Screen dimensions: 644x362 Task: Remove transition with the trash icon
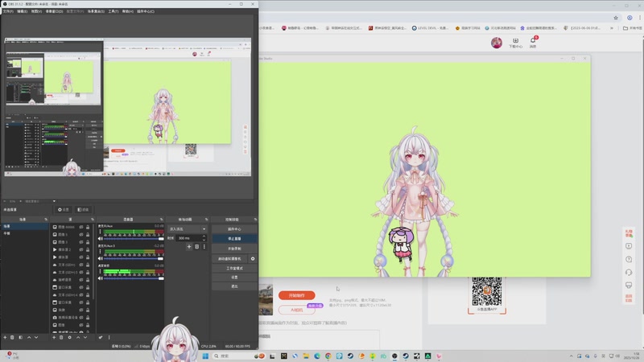[x=196, y=247]
